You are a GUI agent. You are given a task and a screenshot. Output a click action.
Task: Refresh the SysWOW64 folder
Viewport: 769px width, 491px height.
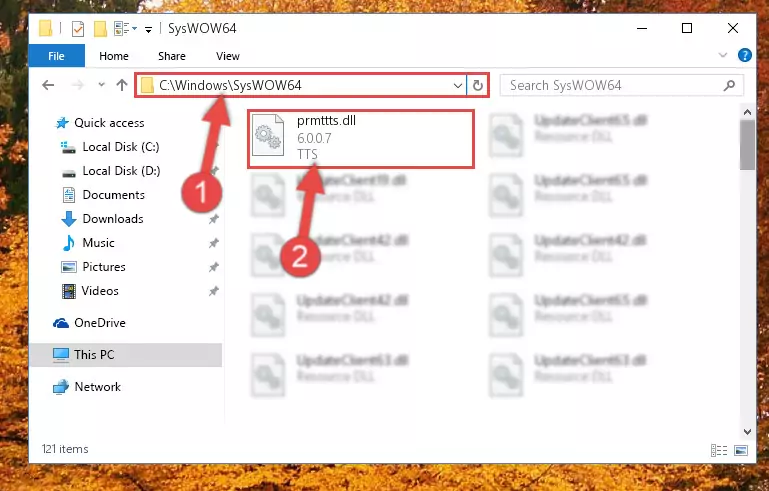point(477,85)
